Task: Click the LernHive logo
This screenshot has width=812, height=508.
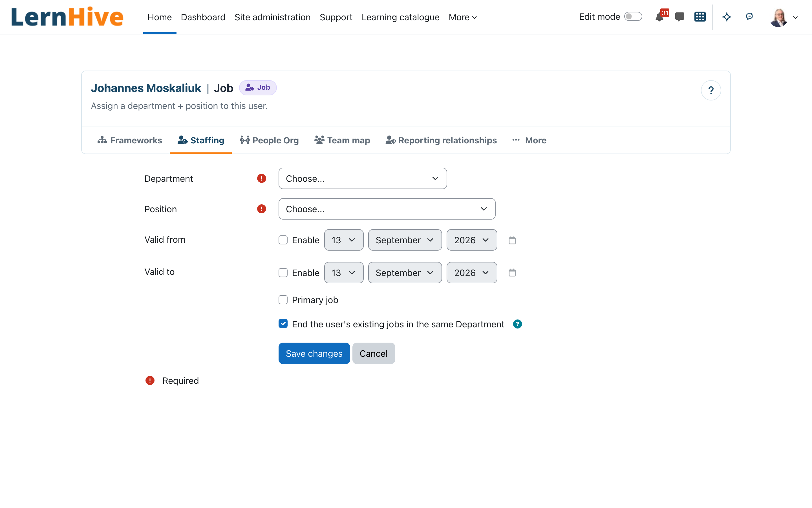Action: coord(67,17)
